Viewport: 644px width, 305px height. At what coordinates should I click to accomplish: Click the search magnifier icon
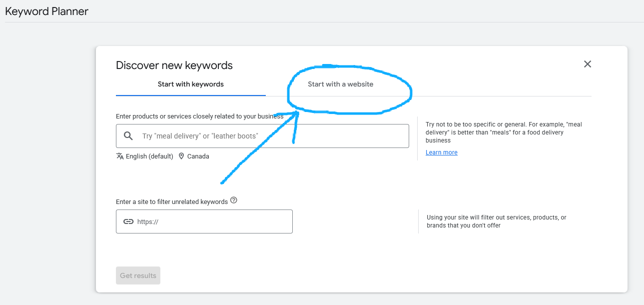pyautogui.click(x=128, y=135)
